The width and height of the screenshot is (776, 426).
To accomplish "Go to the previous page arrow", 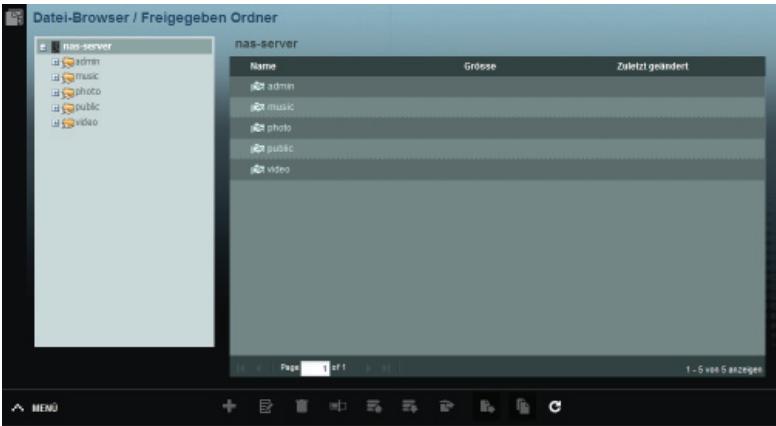I will [x=259, y=368].
